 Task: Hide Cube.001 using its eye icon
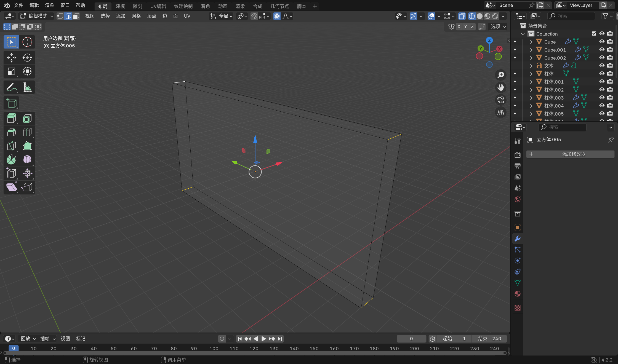(x=602, y=50)
